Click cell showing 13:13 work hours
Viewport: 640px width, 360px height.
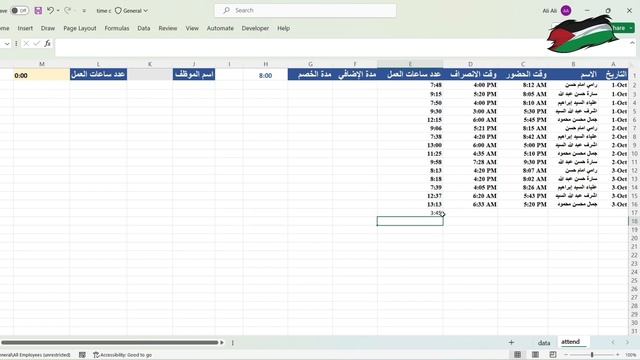[410, 204]
